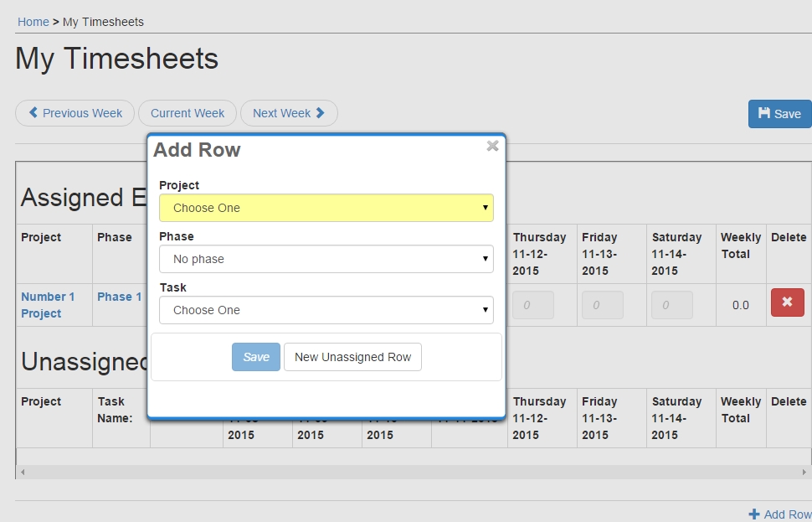812x522 pixels.
Task: Click the floppy disk Save icon
Action: tap(764, 113)
